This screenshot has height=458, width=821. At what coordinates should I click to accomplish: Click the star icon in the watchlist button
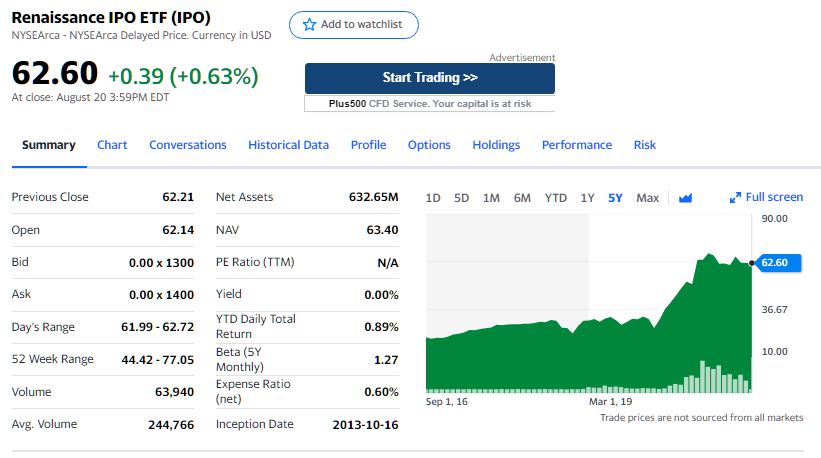309,25
